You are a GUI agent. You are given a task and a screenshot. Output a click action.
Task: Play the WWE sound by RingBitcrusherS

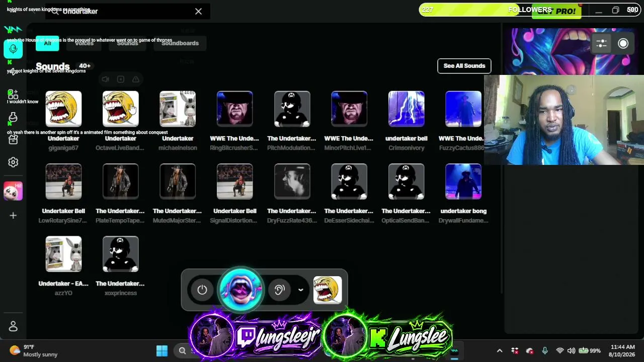click(x=235, y=109)
